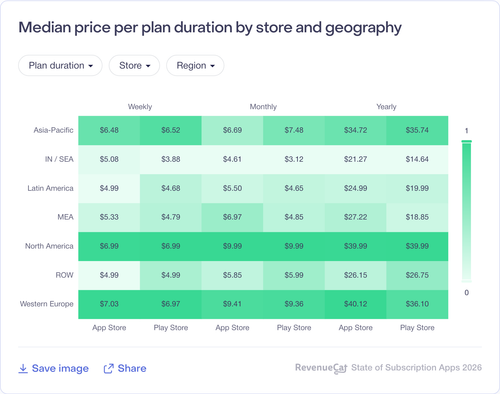The height and width of the screenshot is (394, 500).
Task: Select the $26.75 ROW cell
Action: 417,275
